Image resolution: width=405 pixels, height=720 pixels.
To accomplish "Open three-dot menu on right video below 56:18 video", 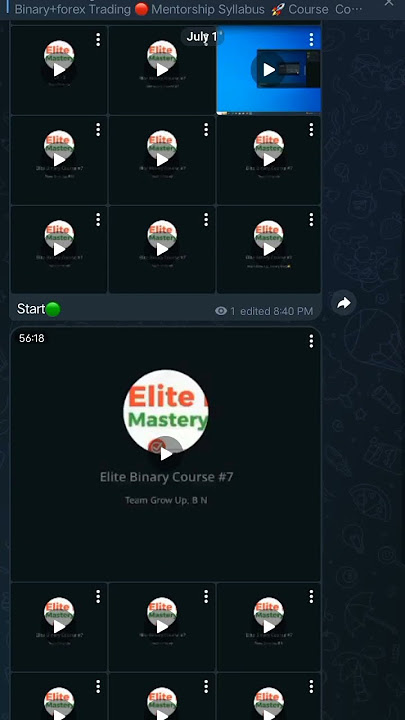I will [311, 596].
